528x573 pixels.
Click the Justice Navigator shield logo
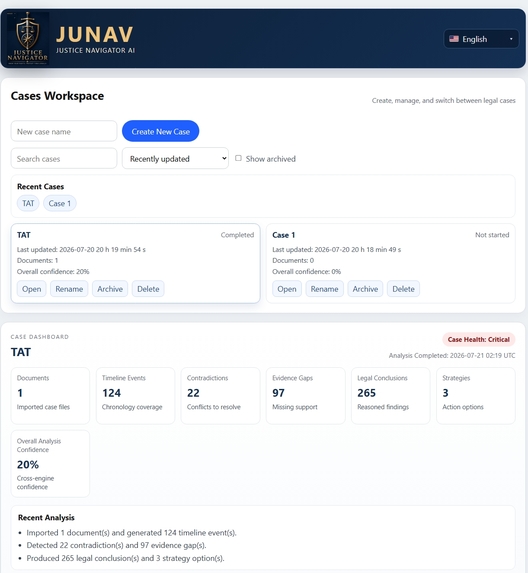(28, 38)
